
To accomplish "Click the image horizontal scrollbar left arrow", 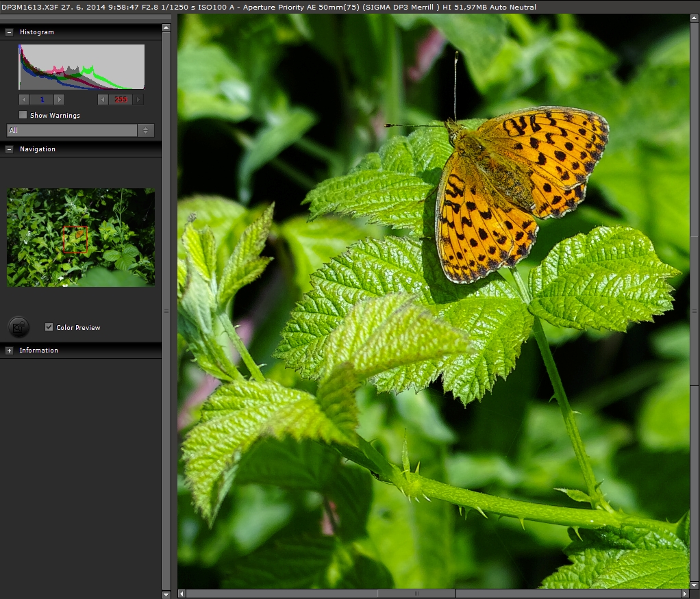I will (x=182, y=594).
